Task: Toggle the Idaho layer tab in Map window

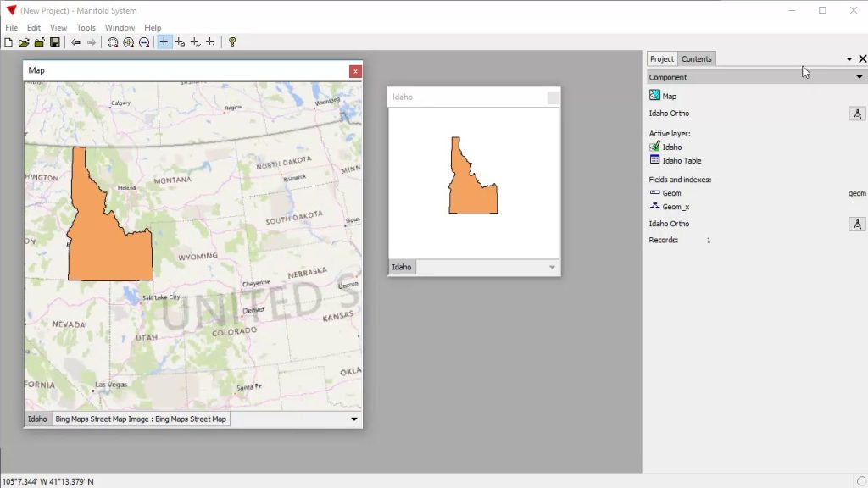Action: click(37, 419)
